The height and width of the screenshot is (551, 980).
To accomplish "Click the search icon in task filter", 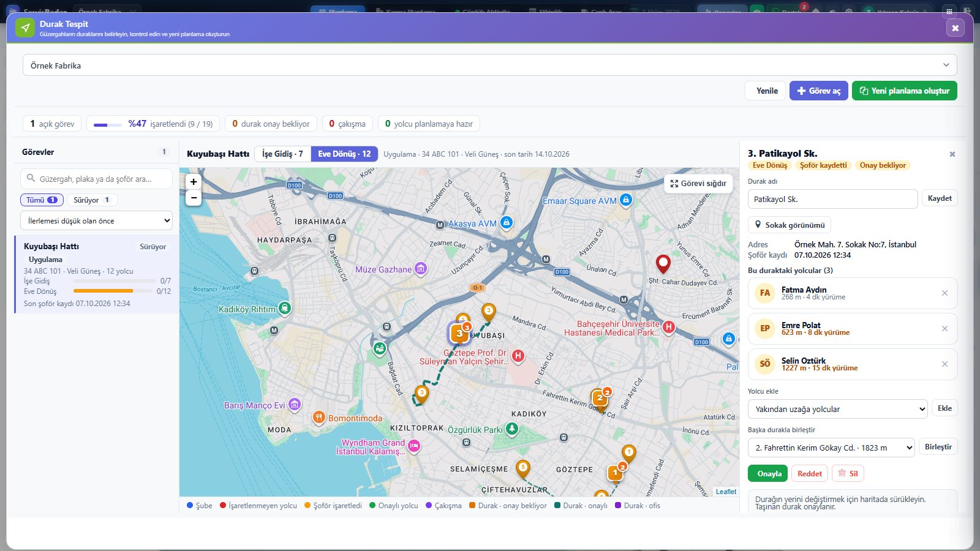I will 31,178.
